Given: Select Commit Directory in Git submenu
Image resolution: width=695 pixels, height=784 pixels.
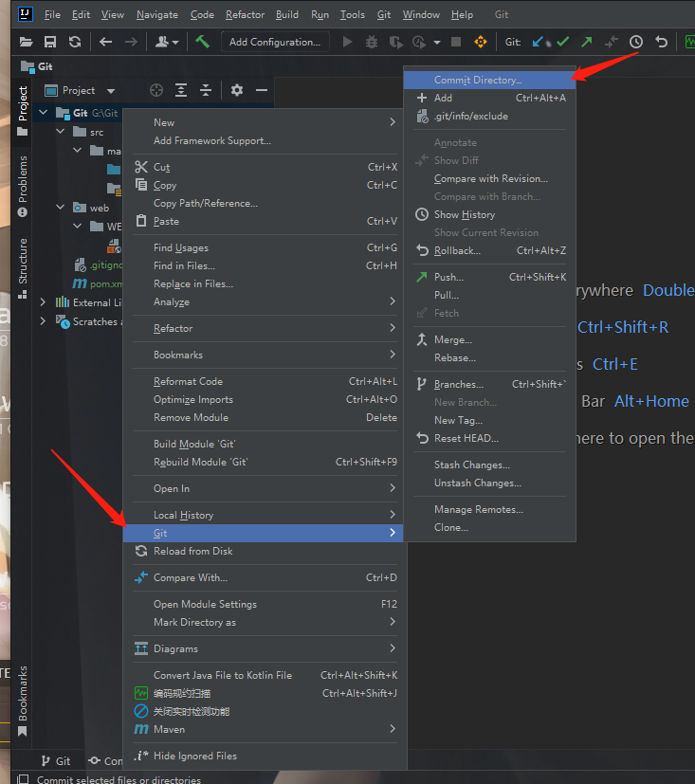Looking at the screenshot, I should tap(489, 80).
